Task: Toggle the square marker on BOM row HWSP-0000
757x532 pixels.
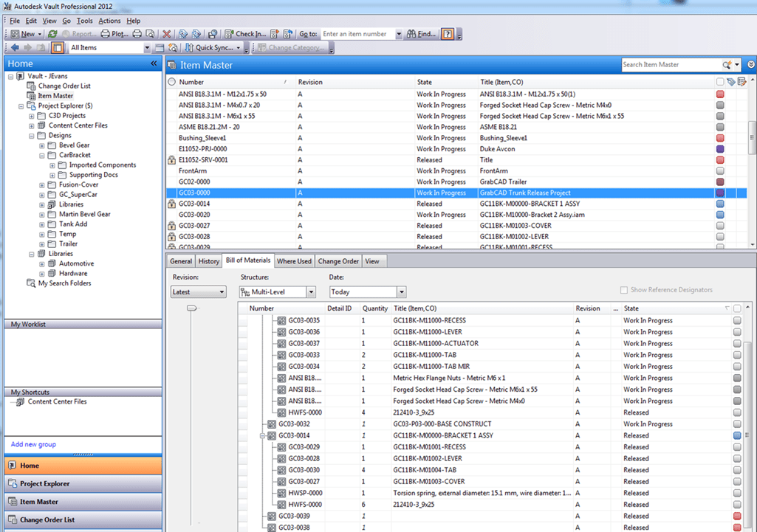Action: (x=737, y=493)
